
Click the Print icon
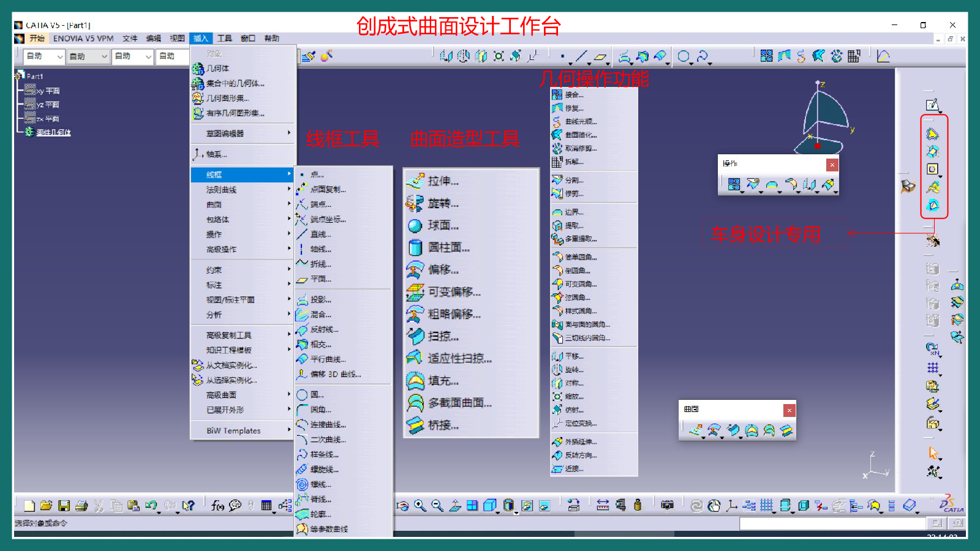click(x=81, y=506)
